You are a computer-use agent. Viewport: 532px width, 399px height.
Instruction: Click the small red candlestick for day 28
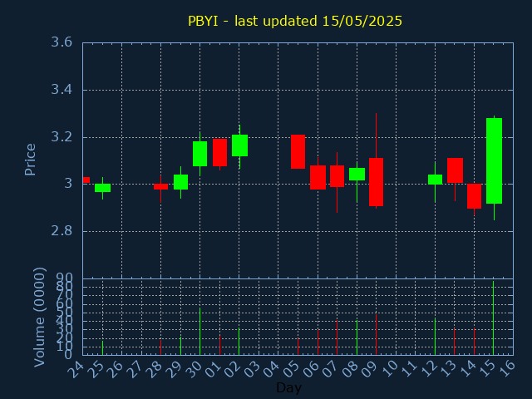click(x=160, y=186)
